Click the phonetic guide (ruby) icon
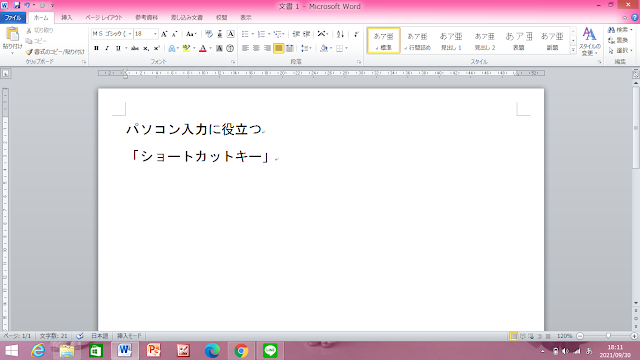Screen dimensions: 640x360 (220, 34)
